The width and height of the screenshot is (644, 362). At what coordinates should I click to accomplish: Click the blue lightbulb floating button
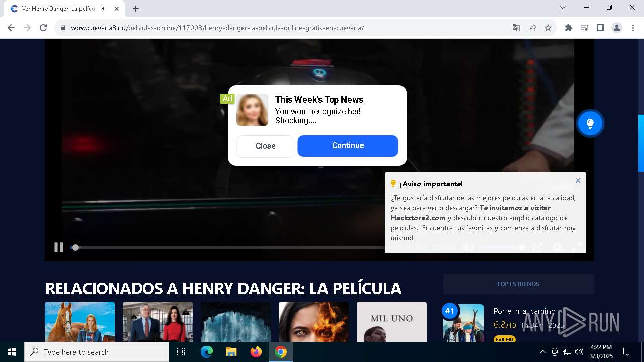click(590, 123)
